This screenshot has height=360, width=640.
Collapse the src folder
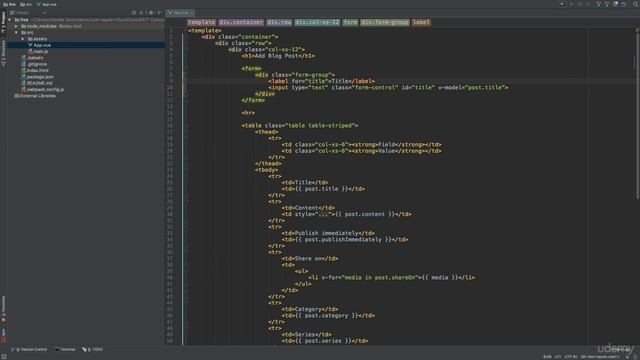pyautogui.click(x=16, y=32)
